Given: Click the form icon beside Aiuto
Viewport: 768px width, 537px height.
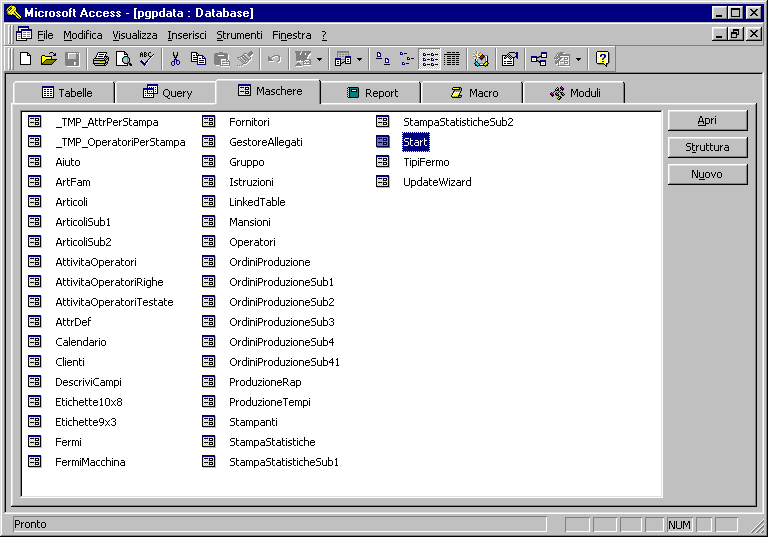Looking at the screenshot, I should (x=35, y=162).
